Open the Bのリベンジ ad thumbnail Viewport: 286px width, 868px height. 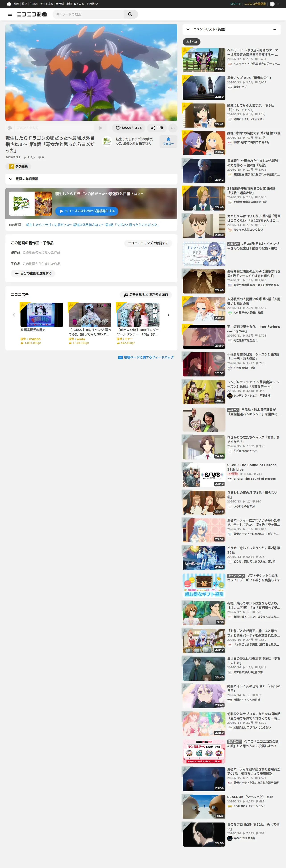90,315
